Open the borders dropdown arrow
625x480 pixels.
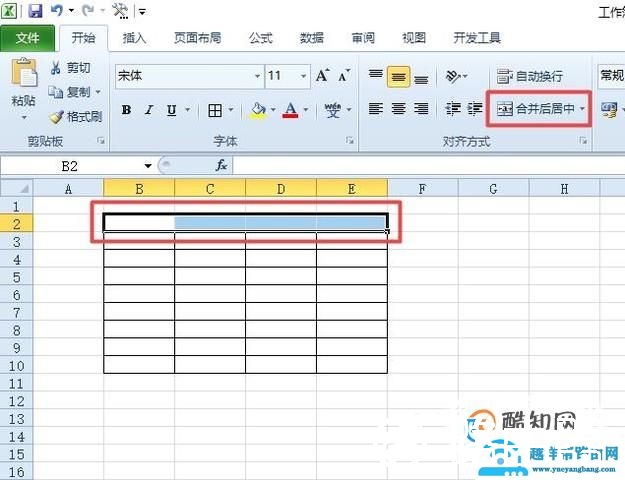tap(231, 110)
